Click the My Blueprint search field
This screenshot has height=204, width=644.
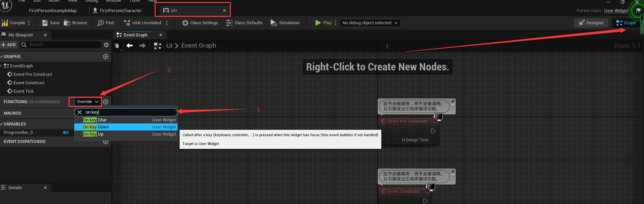point(64,45)
